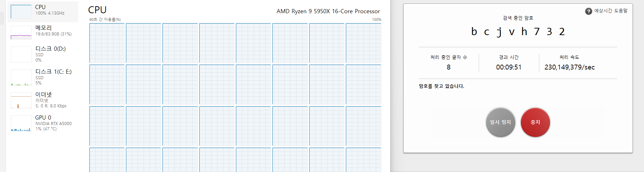Click the 암호를 찾고 있습니다 status message
The image size is (644, 172).
(441, 86)
